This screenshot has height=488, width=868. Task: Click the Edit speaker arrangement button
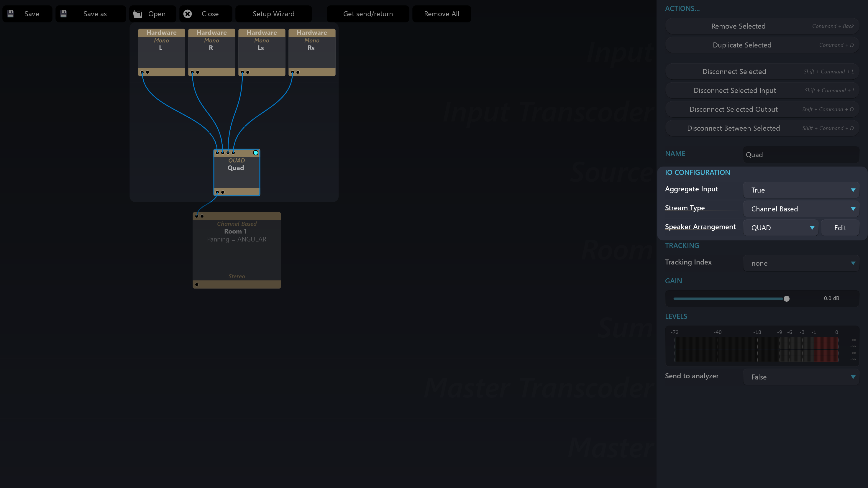[840, 228]
